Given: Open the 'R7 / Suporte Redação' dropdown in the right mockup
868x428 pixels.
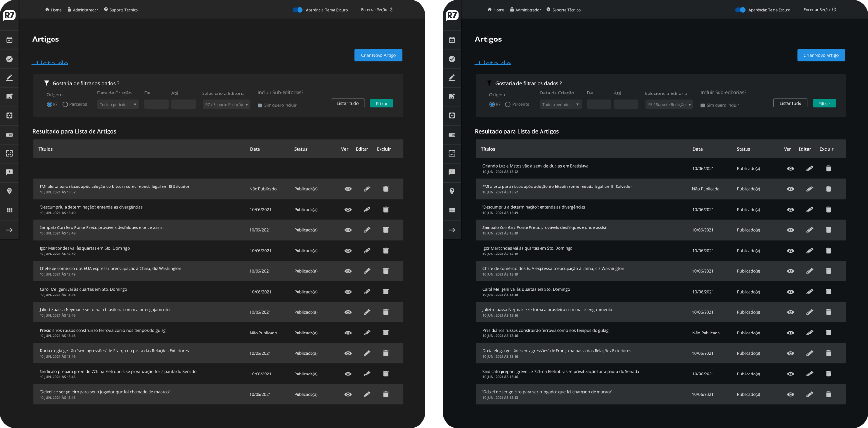Looking at the screenshot, I should pyautogui.click(x=669, y=104).
